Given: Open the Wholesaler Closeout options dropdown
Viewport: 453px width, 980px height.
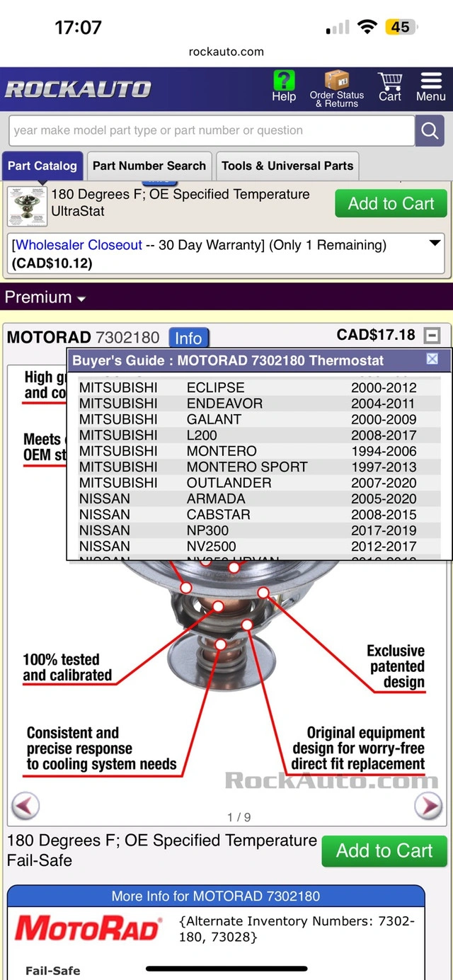Looking at the screenshot, I should point(435,244).
